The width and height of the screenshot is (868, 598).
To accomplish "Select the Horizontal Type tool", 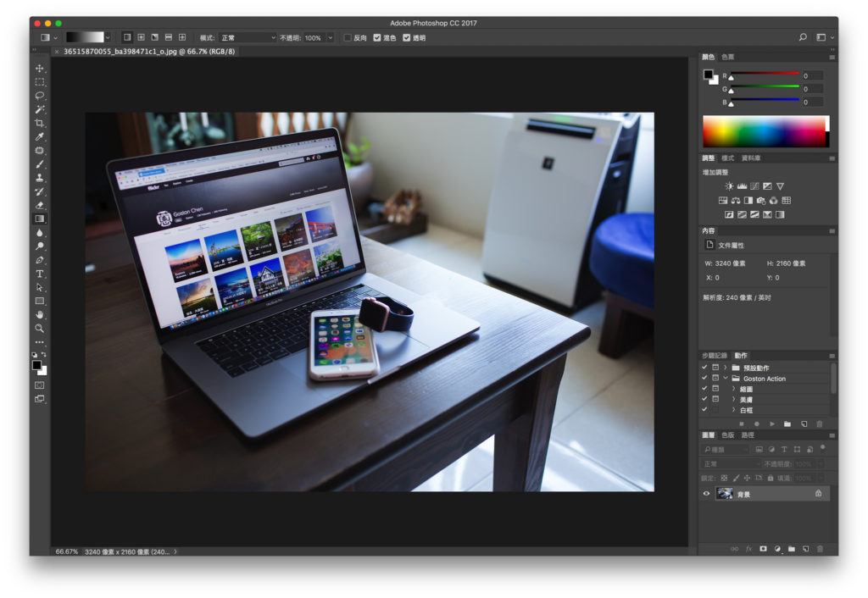I will click(39, 274).
